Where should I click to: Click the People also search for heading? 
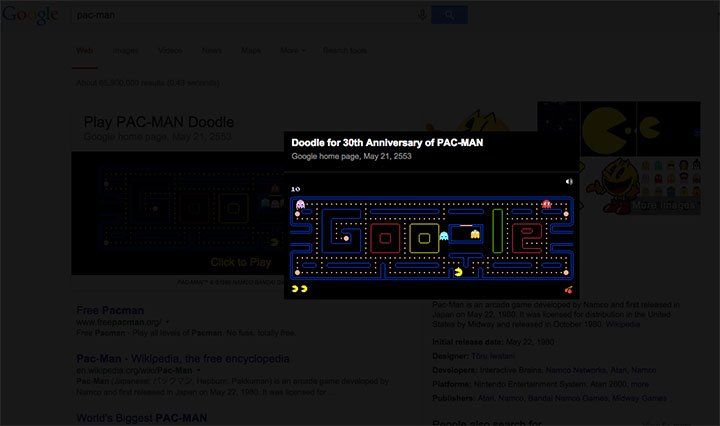pyautogui.click(x=487, y=422)
